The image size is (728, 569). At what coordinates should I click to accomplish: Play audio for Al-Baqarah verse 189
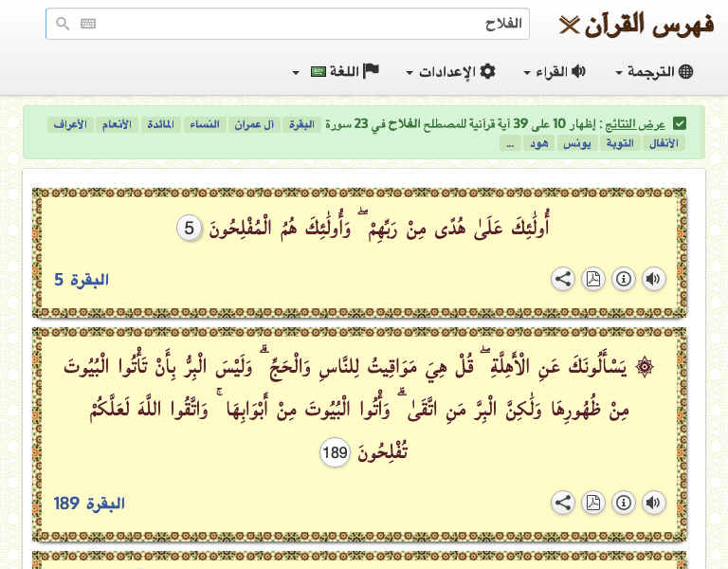(654, 503)
